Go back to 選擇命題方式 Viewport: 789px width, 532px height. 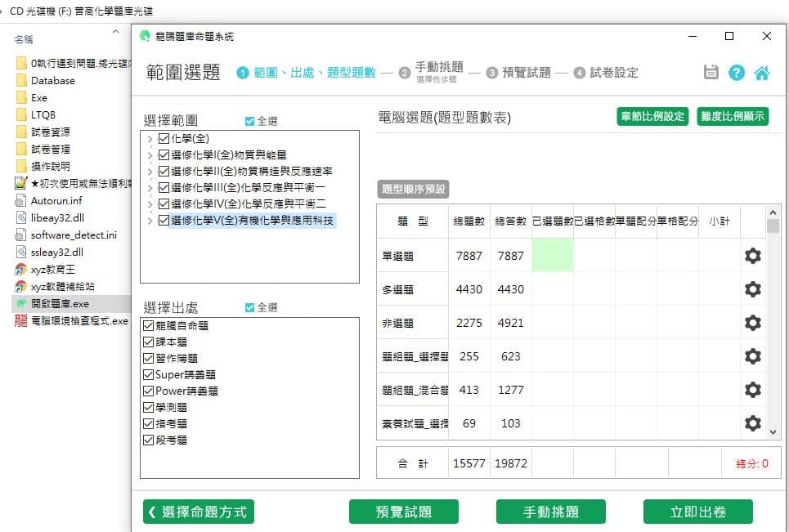click(198, 512)
